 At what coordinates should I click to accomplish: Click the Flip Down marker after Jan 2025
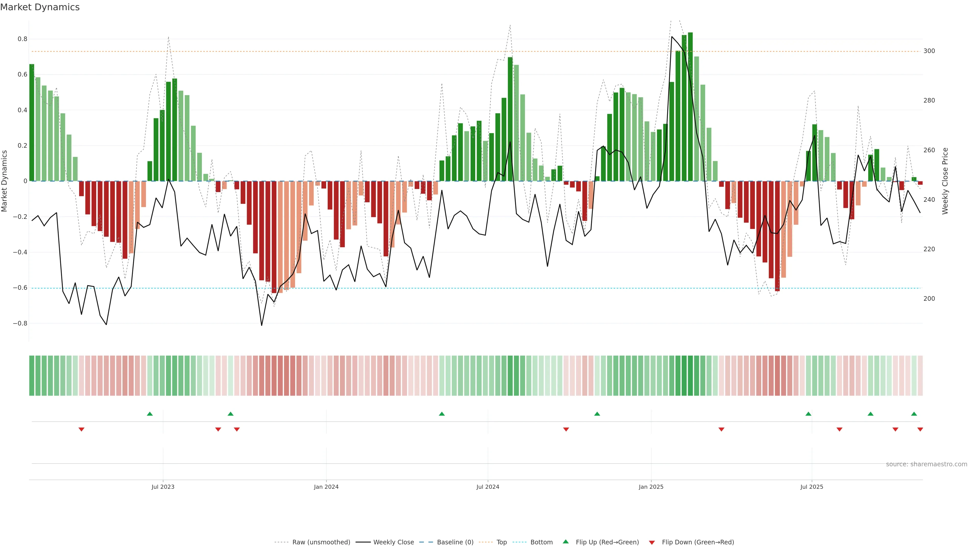click(721, 429)
